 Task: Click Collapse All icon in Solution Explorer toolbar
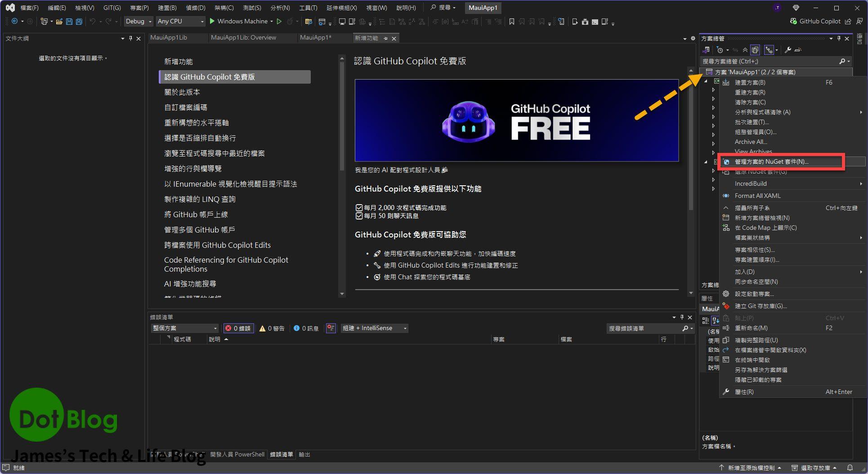pyautogui.click(x=745, y=50)
